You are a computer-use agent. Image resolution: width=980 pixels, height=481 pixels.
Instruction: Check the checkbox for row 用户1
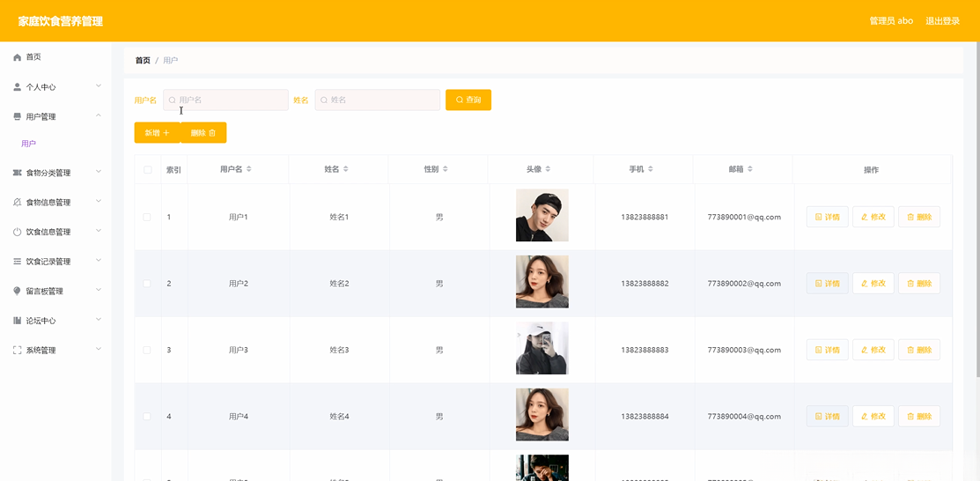click(147, 217)
